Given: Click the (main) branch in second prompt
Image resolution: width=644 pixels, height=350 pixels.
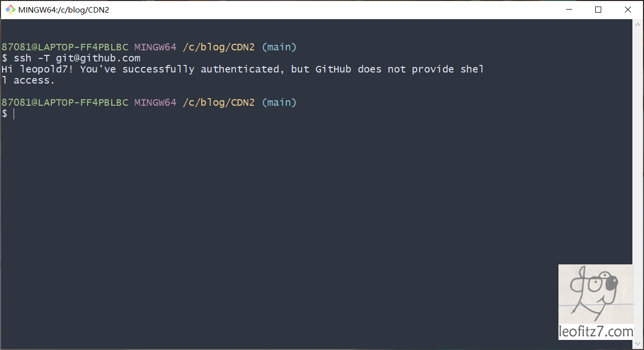Looking at the screenshot, I should point(279,103).
